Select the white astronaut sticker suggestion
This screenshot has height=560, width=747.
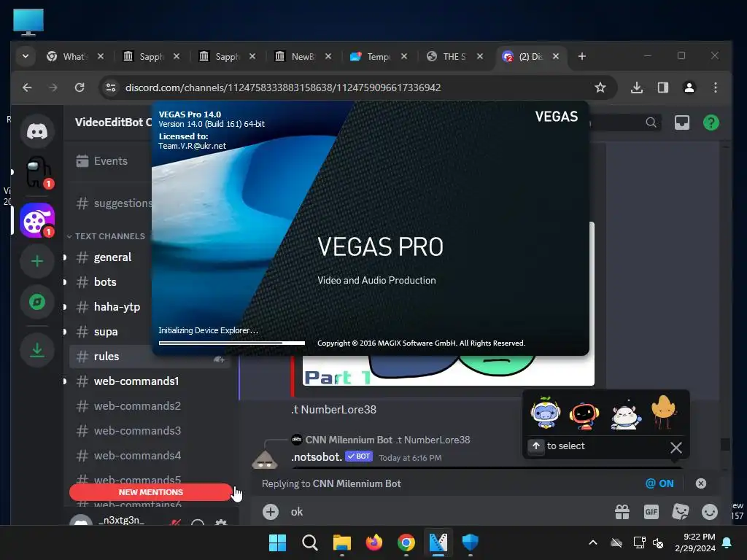point(625,414)
